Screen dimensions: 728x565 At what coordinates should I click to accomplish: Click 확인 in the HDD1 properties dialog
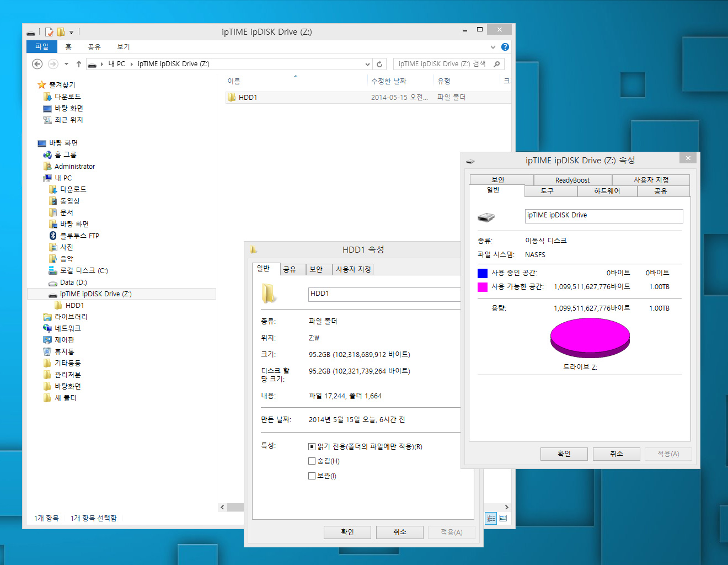[347, 532]
